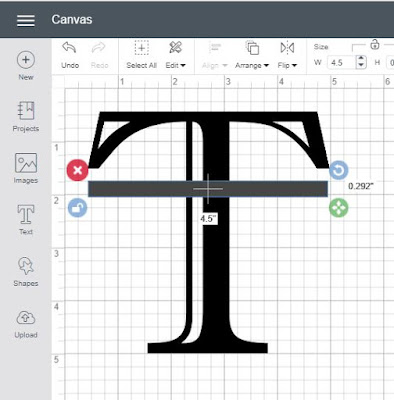The width and height of the screenshot is (394, 400).
Task: Open the Projects panel
Action: [x=26, y=116]
